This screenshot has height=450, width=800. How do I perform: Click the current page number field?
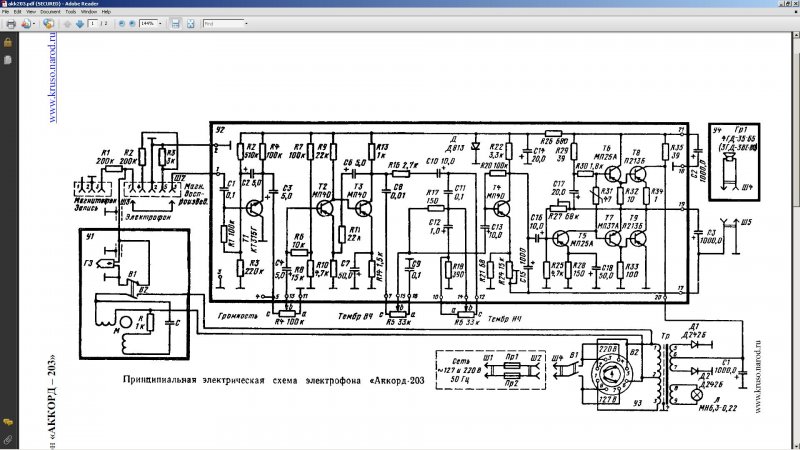(93, 23)
